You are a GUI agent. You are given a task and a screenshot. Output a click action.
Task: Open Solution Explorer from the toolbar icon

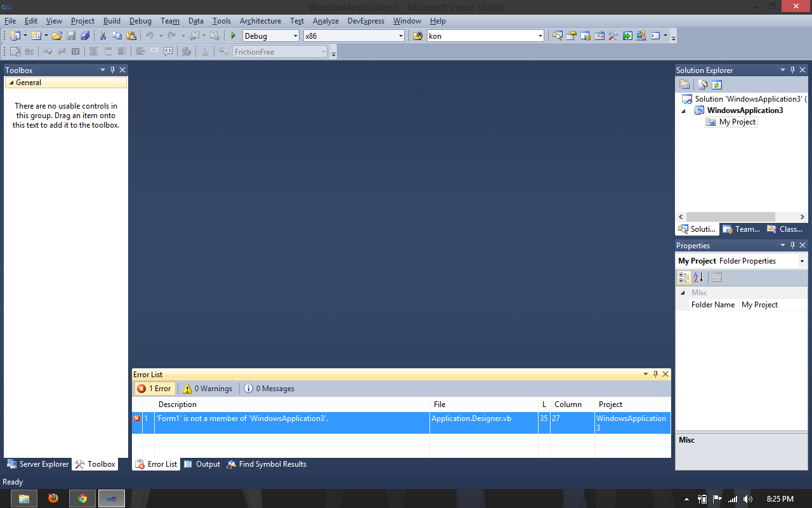tap(558, 36)
